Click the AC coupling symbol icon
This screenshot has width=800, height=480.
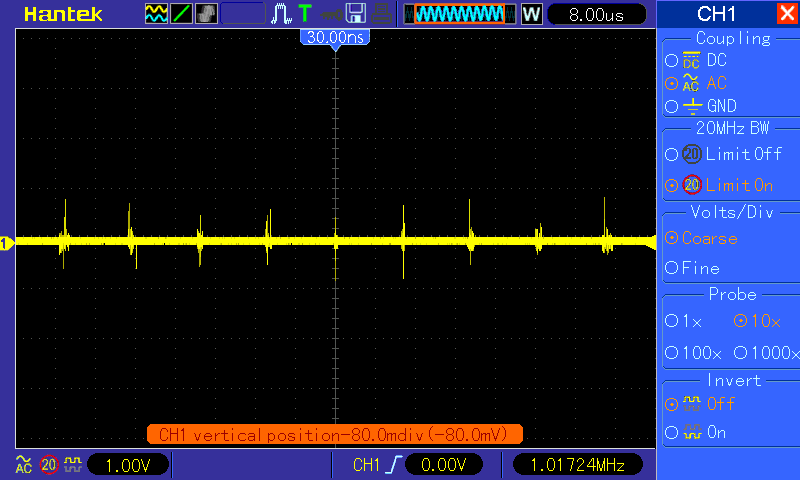coord(691,83)
